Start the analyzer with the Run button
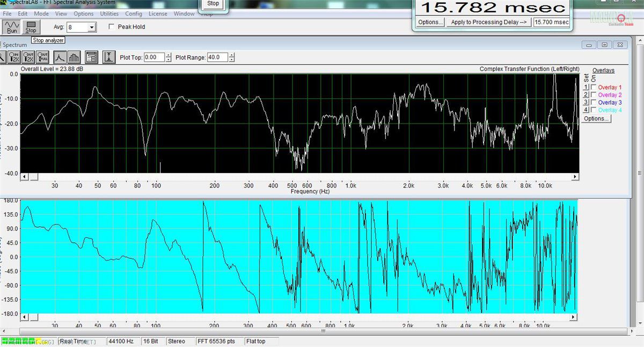The height and width of the screenshot is (347, 644). pos(12,27)
